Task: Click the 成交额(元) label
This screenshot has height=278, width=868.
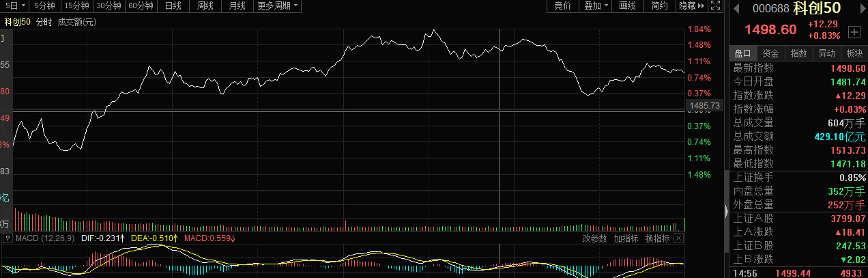Action: (77, 22)
